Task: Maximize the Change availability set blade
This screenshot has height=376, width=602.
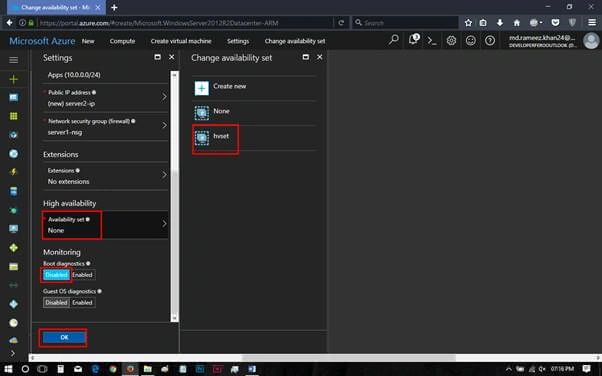Action: pos(306,57)
